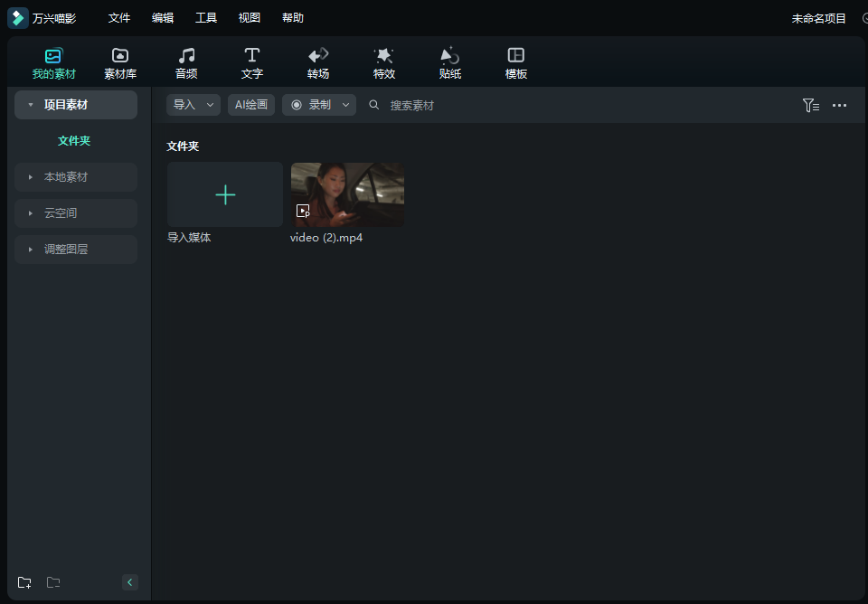Click the filter and sort icon
The image size is (868, 604).
coord(810,106)
